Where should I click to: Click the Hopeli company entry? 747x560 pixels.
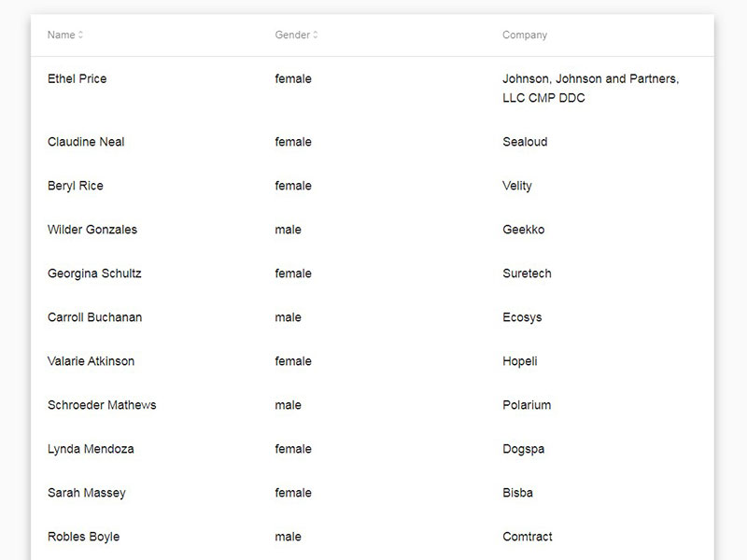point(519,361)
